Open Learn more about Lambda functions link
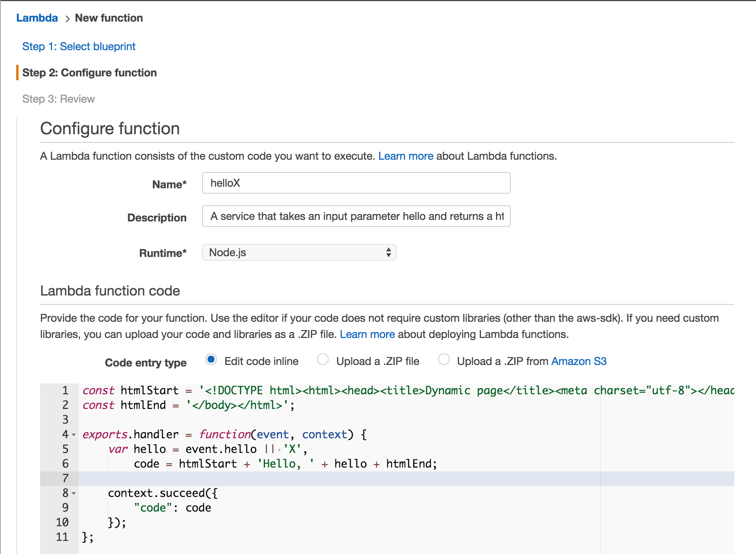The height and width of the screenshot is (554, 756). point(406,156)
